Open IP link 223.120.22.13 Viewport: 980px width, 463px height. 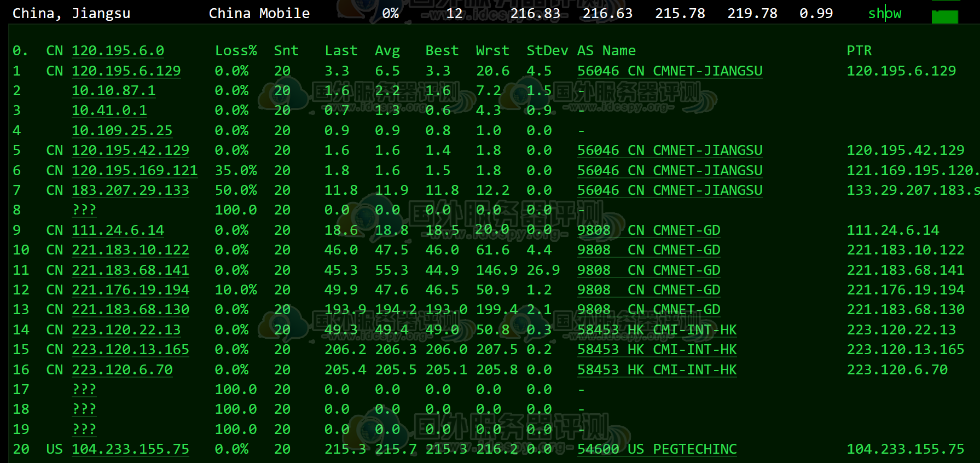point(126,330)
